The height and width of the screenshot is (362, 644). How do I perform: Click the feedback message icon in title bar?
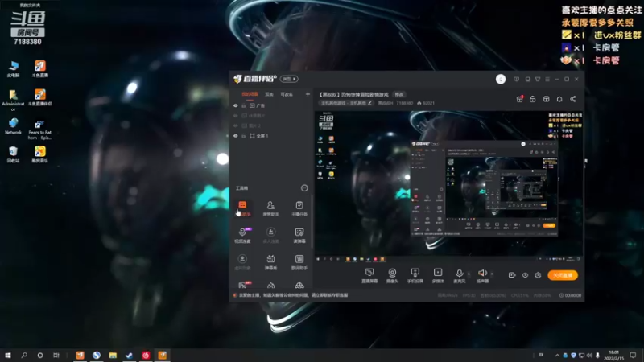(x=516, y=79)
